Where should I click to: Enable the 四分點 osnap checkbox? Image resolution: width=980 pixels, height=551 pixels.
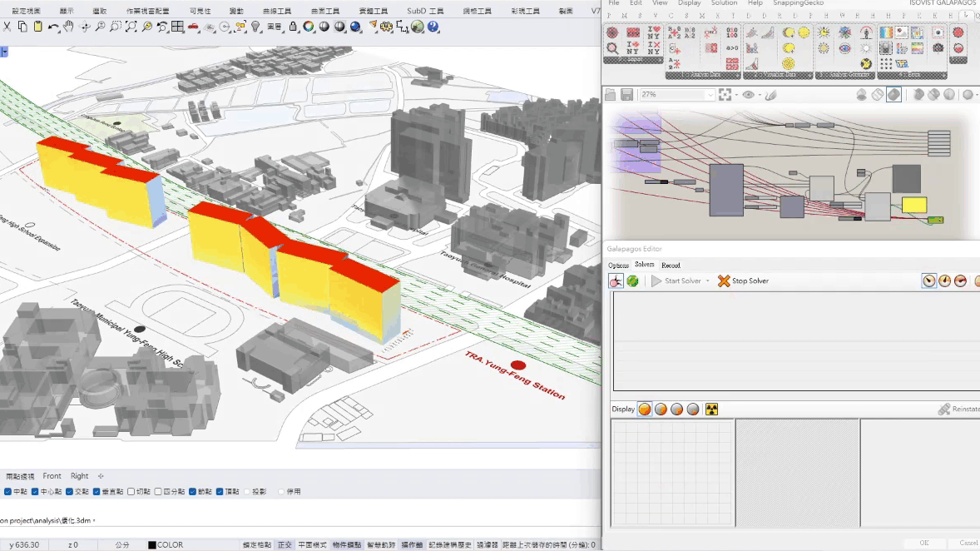(x=158, y=492)
